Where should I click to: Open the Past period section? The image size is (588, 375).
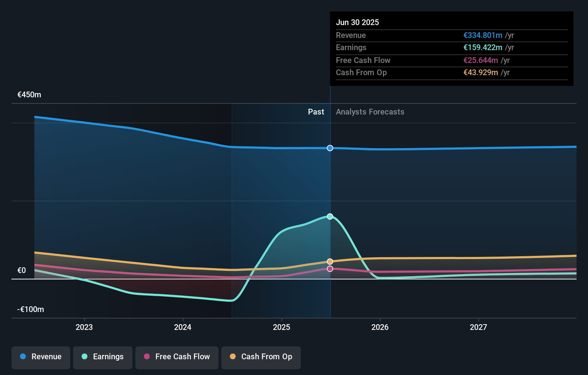(x=316, y=112)
